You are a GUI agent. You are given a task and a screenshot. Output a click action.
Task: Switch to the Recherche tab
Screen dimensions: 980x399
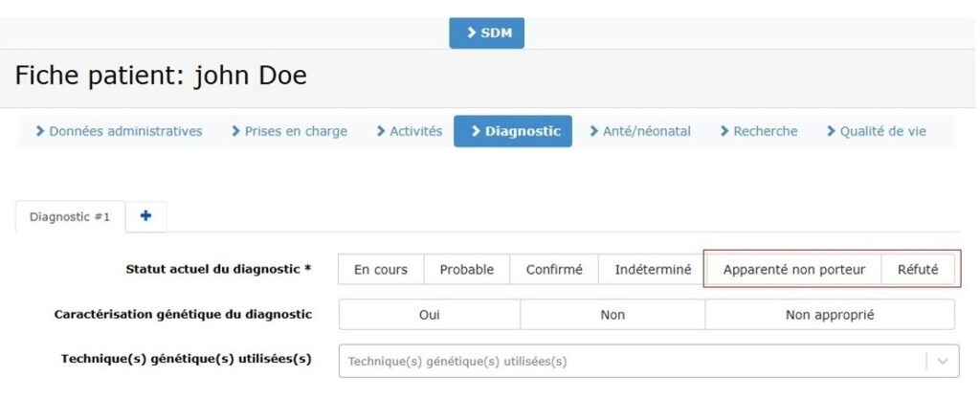(759, 131)
